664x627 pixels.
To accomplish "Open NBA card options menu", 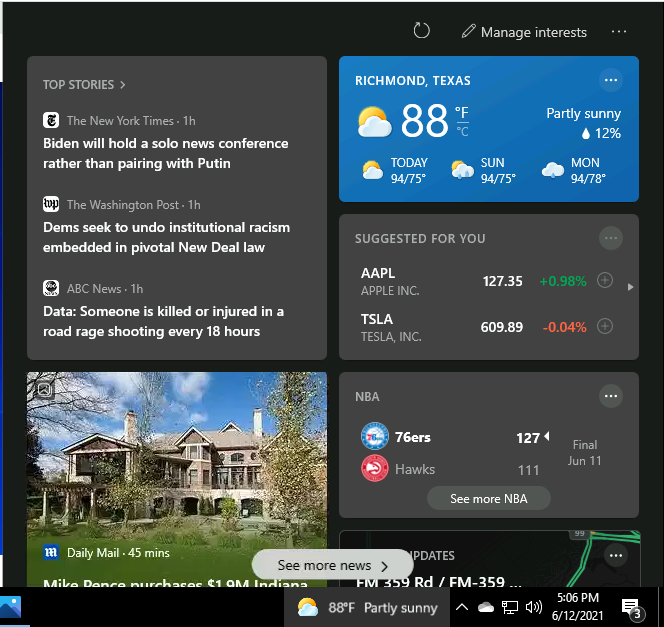I will (x=611, y=396).
